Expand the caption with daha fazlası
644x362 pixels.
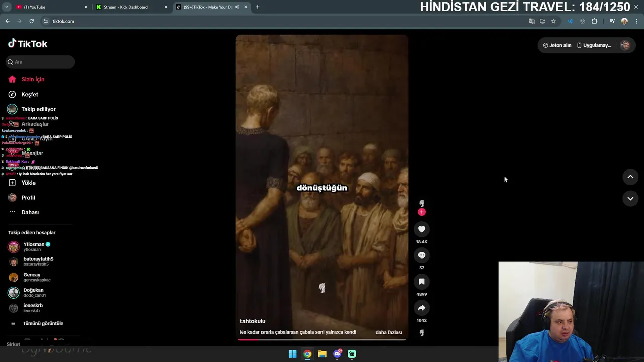pyautogui.click(x=389, y=332)
